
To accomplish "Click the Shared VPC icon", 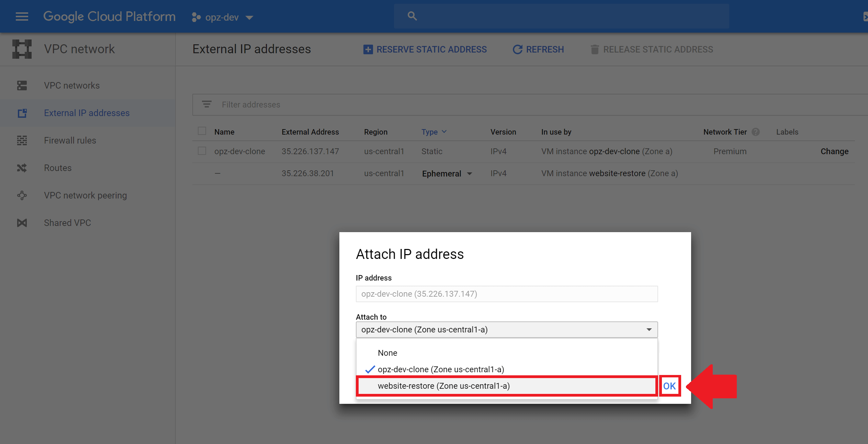I will point(22,223).
